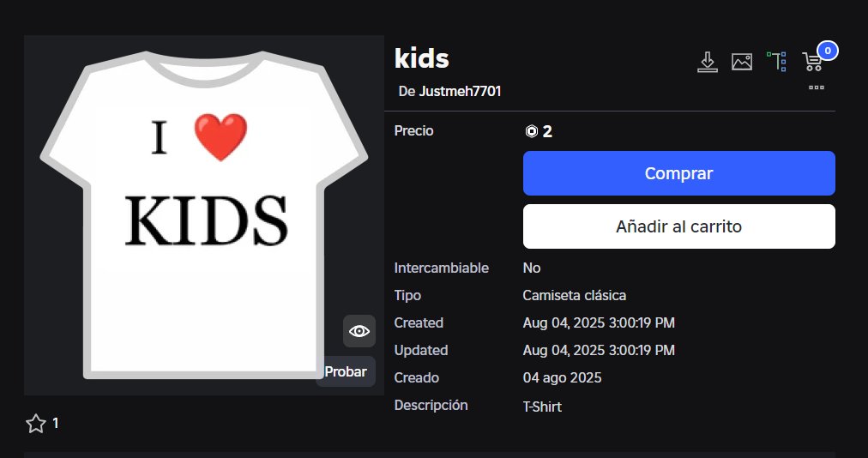Click the price amount 2

(x=547, y=132)
